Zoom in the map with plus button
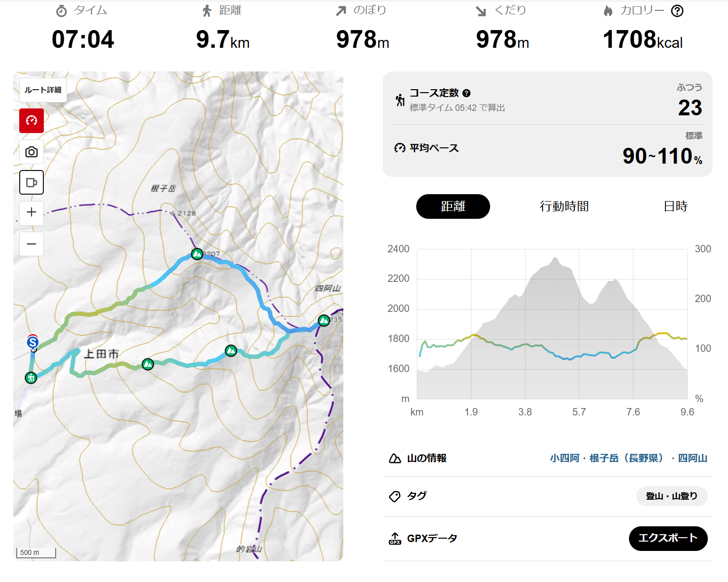The width and height of the screenshot is (728, 582). [x=32, y=212]
